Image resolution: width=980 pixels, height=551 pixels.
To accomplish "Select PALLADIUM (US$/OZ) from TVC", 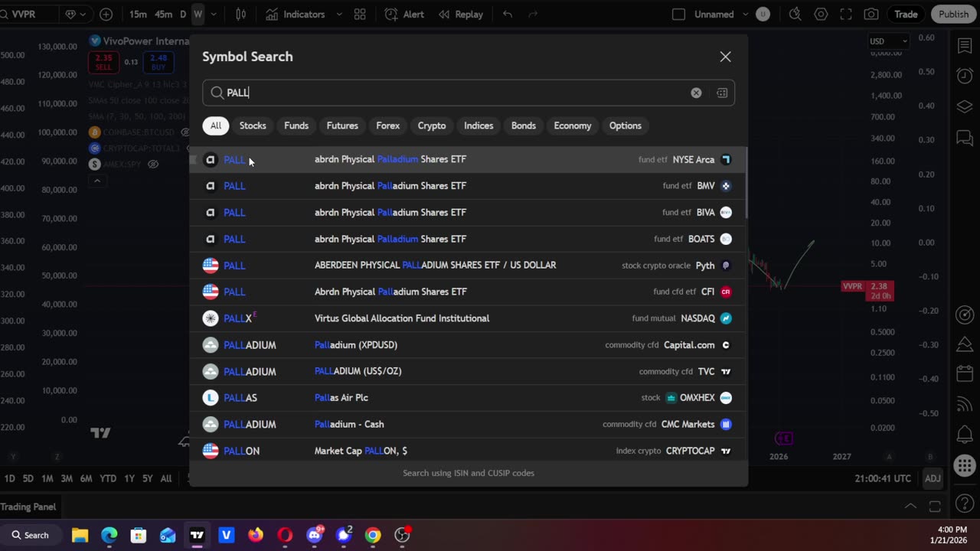I will pos(468,371).
